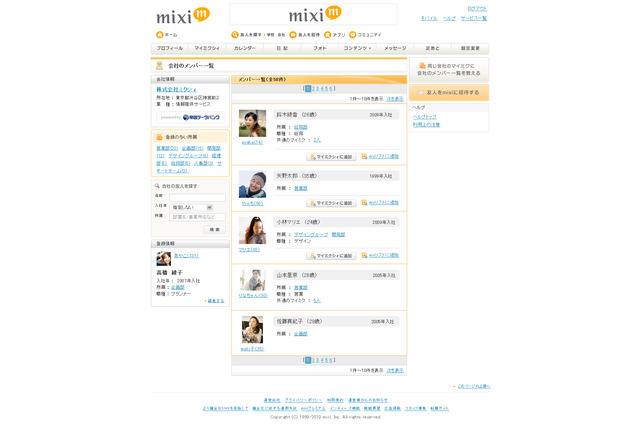Viewport: 640px width, 426px height.
Task: Click the 利用上の注意 link in help box
Action: 426,124
